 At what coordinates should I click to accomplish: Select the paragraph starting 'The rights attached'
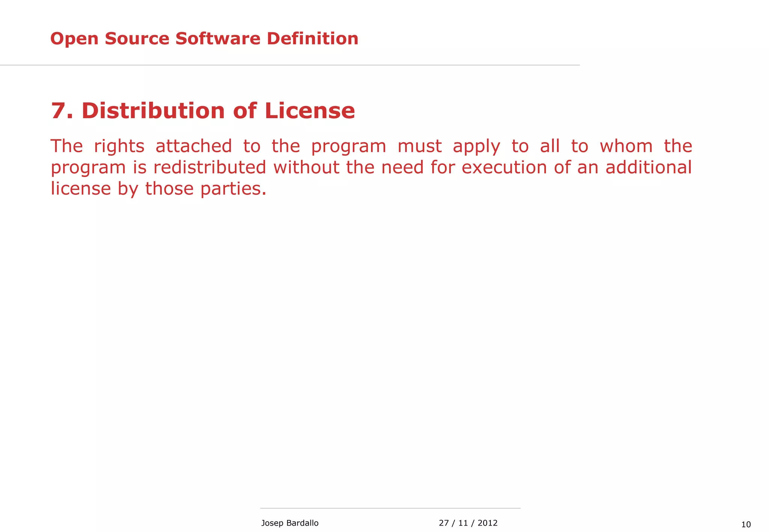click(371, 167)
